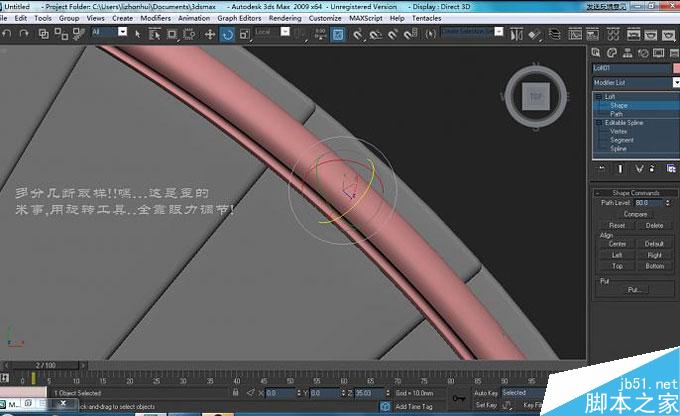Activate the Select and Rotate tool
Image resolution: width=680 pixels, height=416 pixels.
pyautogui.click(x=228, y=34)
